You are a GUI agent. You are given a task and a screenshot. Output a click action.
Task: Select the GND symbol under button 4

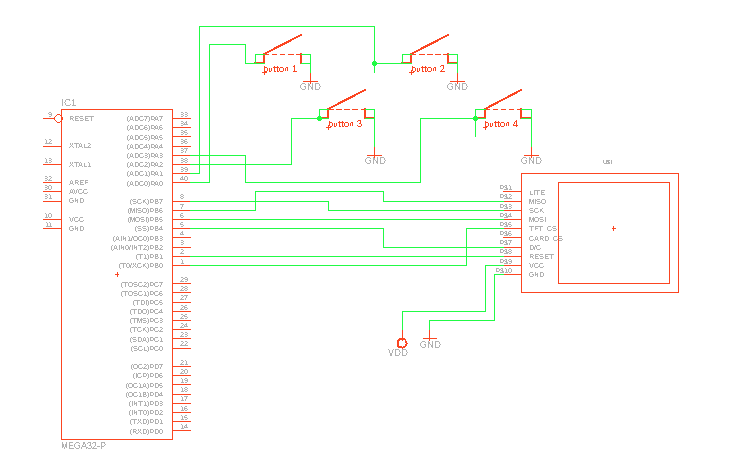pos(531,158)
